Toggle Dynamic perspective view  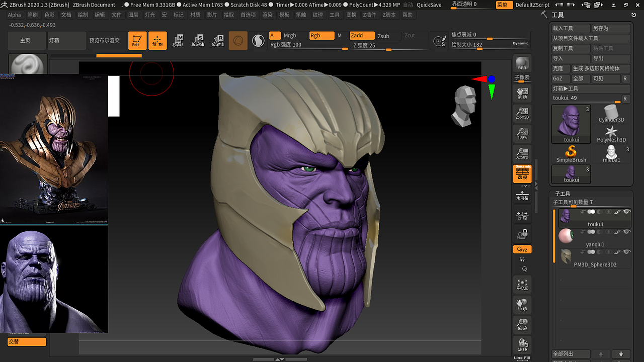pyautogui.click(x=522, y=173)
